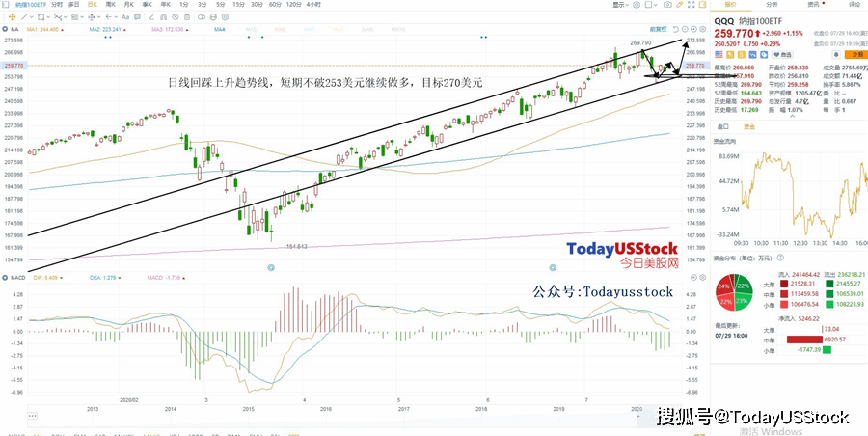Switch to 分时 intraday chart

[x=57, y=4]
